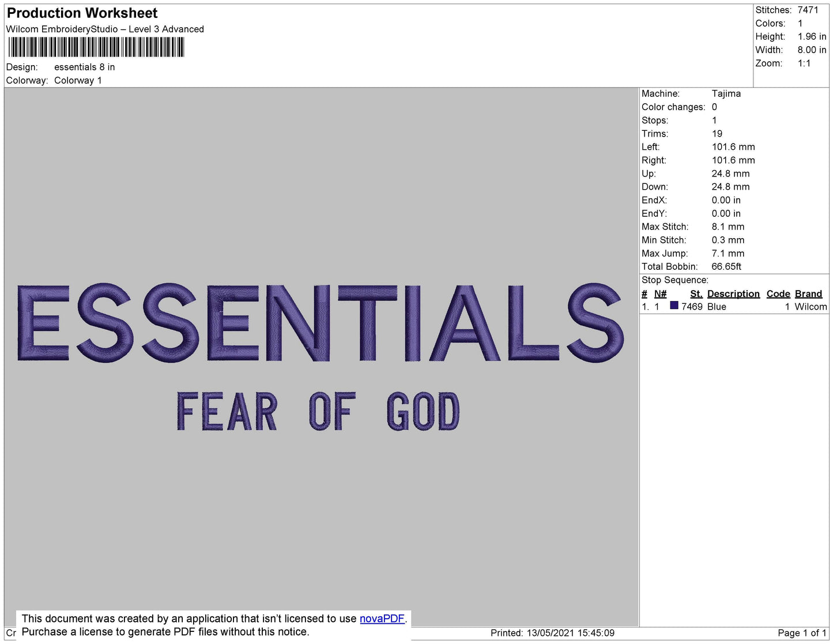Select the stitch count "7471"
The height and width of the screenshot is (644, 833).
click(808, 10)
